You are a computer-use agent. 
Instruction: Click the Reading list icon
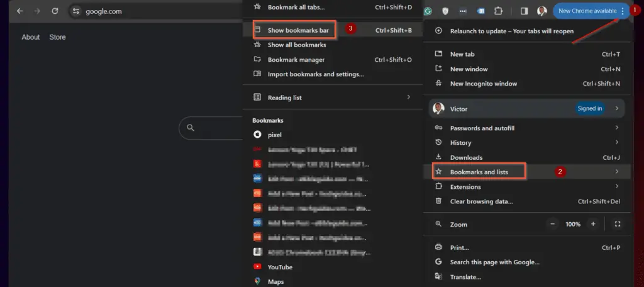257,97
